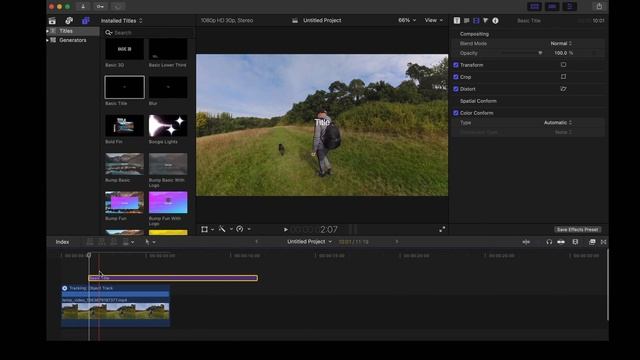Open the Type Automatic dropdown
Viewport: 640px width, 360px height.
point(558,122)
